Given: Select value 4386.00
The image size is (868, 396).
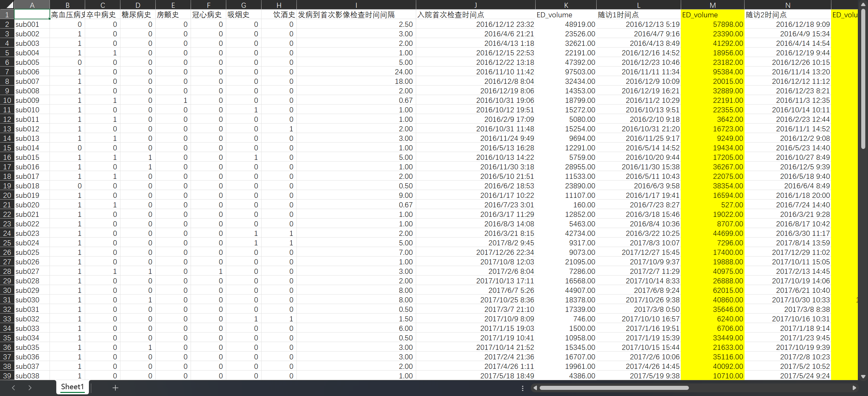Looking at the screenshot, I should point(566,376).
